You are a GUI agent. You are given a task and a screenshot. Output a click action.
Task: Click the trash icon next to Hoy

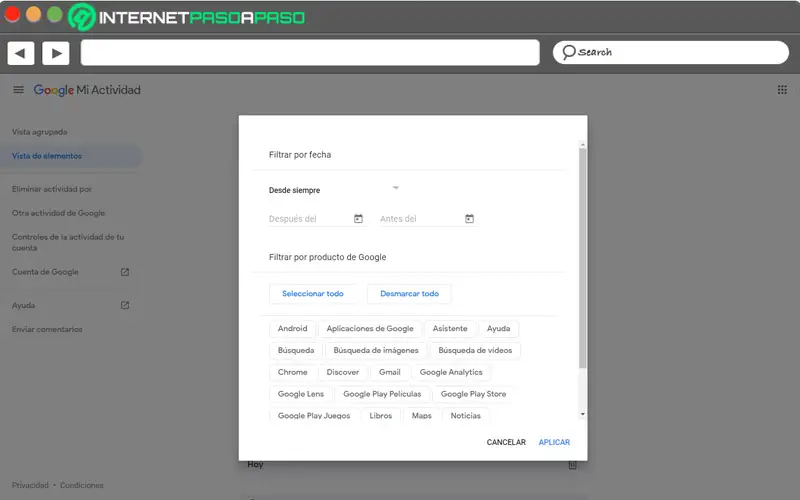[572, 465]
